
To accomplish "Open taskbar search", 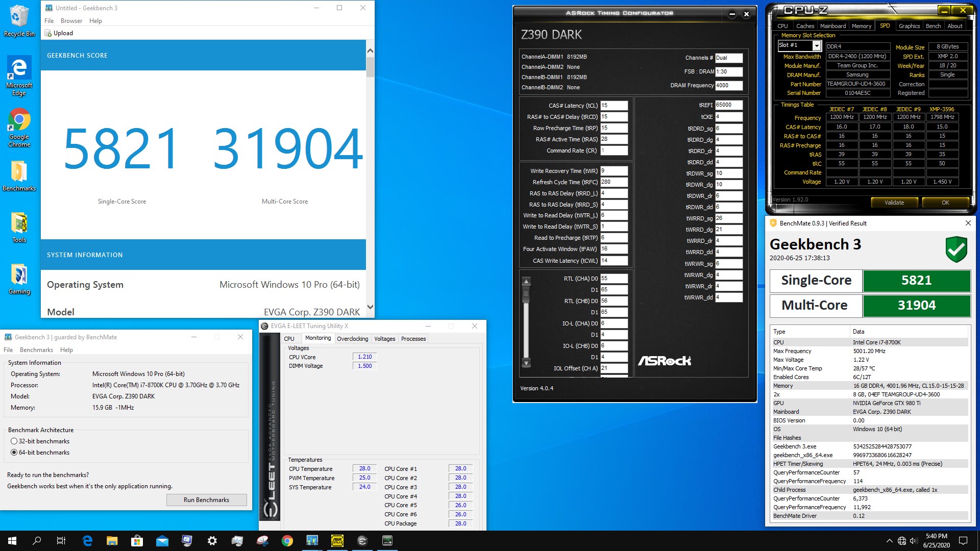I will click(x=37, y=541).
